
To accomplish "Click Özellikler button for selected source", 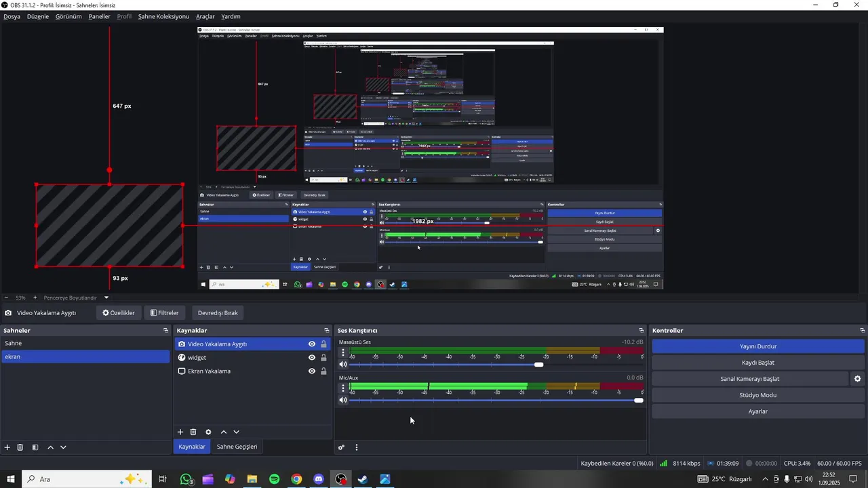I will [x=119, y=313].
